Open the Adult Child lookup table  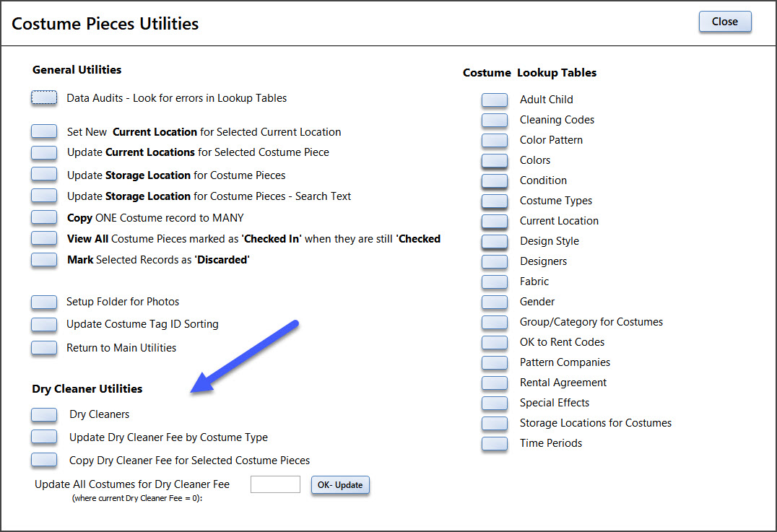click(x=495, y=100)
